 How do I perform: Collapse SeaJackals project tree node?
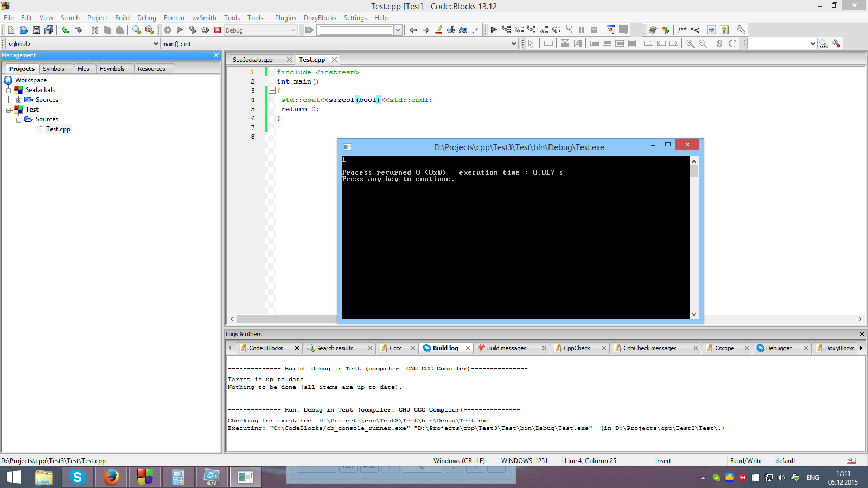(9, 90)
